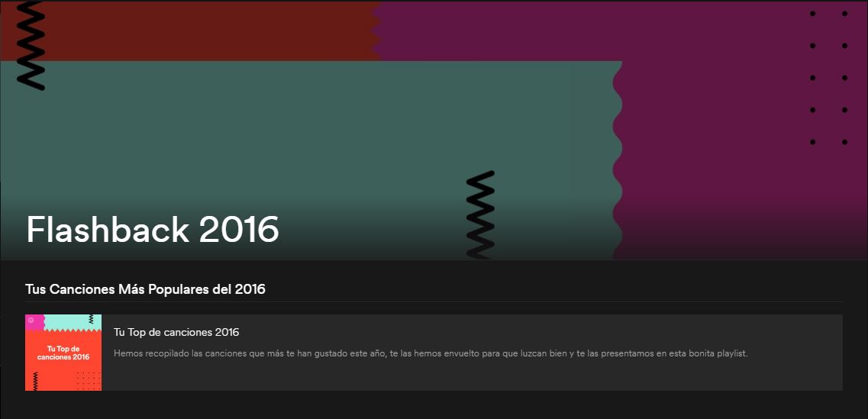Screen dimensions: 868x419
Task: Click the 'Tus Canciones Más Populares del 2016' heading
Action: click(145, 289)
